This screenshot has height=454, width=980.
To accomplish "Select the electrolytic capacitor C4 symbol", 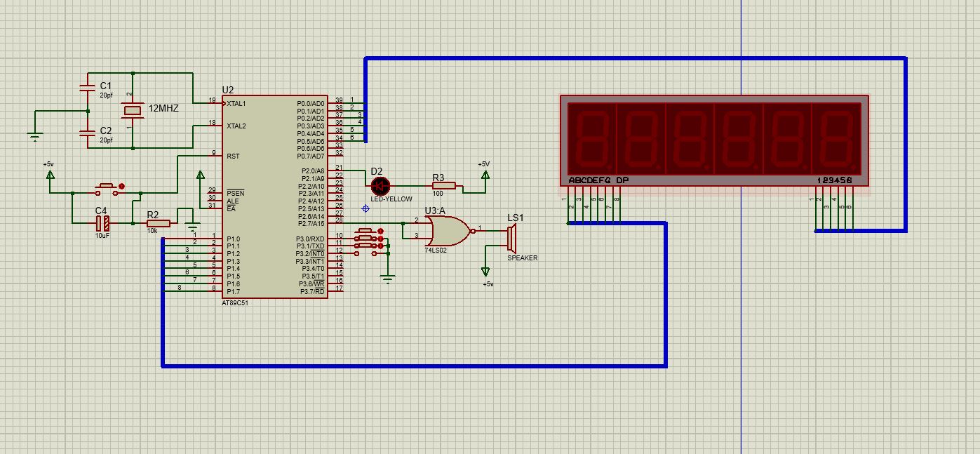I will tap(103, 223).
